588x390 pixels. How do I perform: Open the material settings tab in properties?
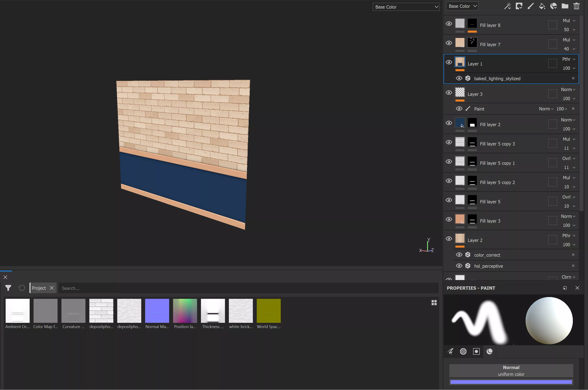point(489,351)
